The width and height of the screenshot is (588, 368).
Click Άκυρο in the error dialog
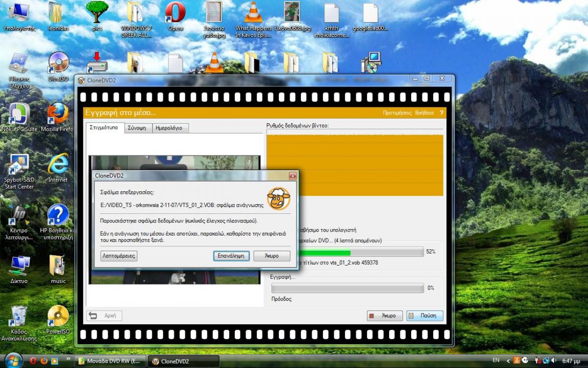click(x=272, y=256)
